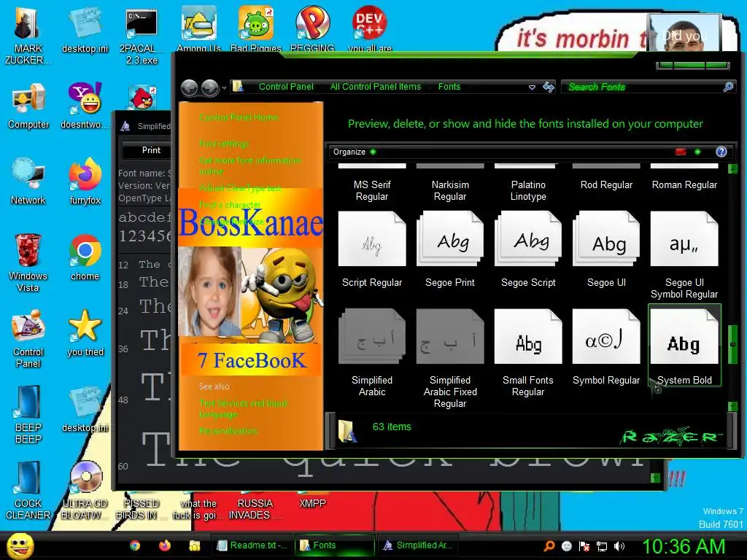
Task: Open the pinned Explorer folder on taskbar
Action: point(194,545)
